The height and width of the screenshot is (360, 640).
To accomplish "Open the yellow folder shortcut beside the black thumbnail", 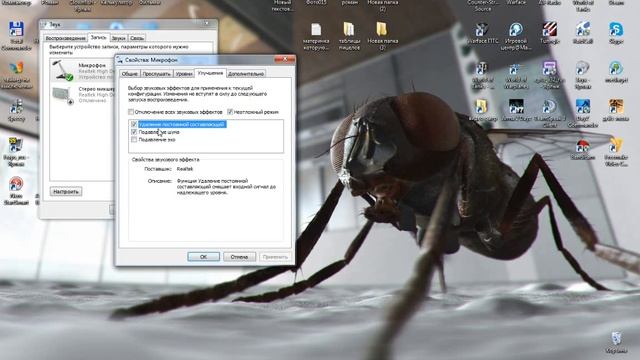I will (482, 107).
